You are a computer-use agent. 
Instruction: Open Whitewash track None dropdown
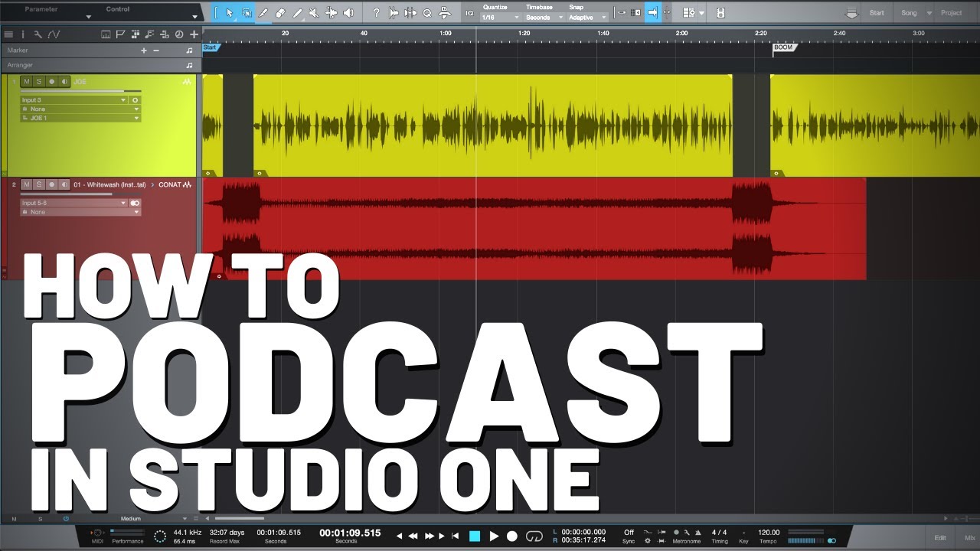[80, 212]
